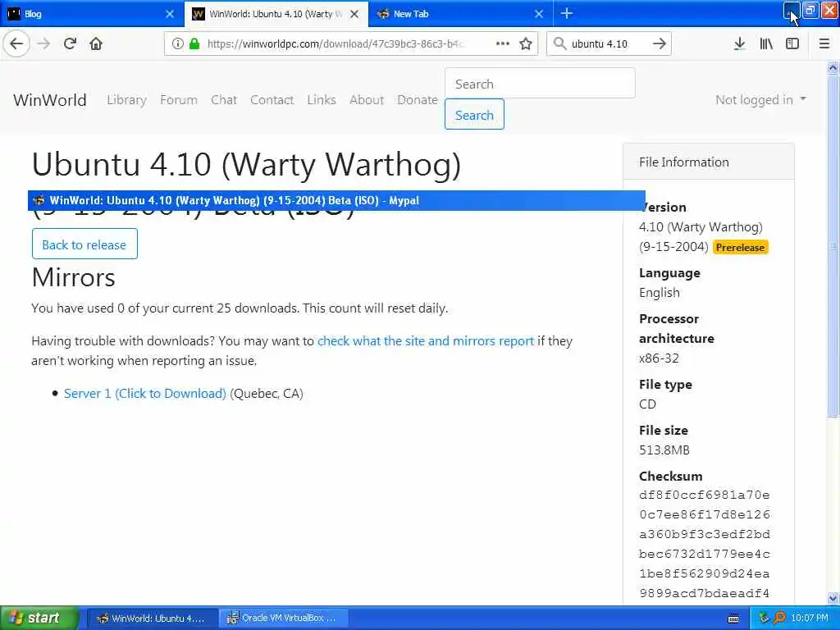Open the downloads panel
840x630 pixels.
(739, 43)
